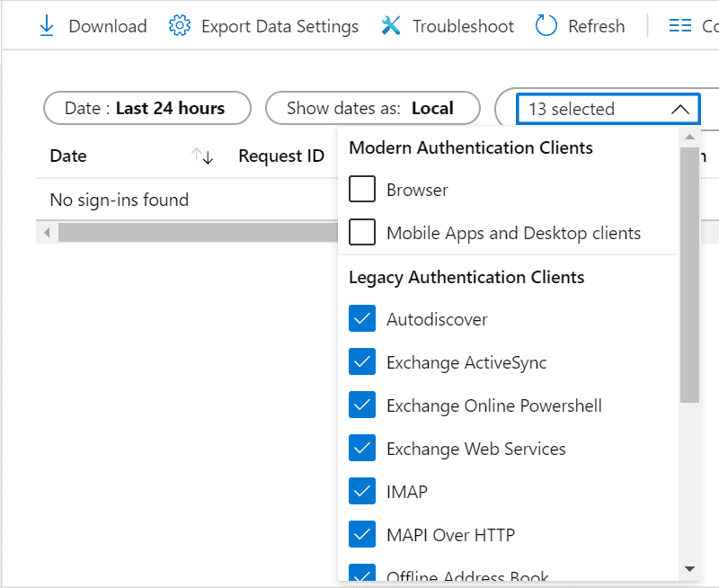Viewport: 719px width, 588px height.
Task: Click the Export Data Settings gear icon
Action: (179, 26)
